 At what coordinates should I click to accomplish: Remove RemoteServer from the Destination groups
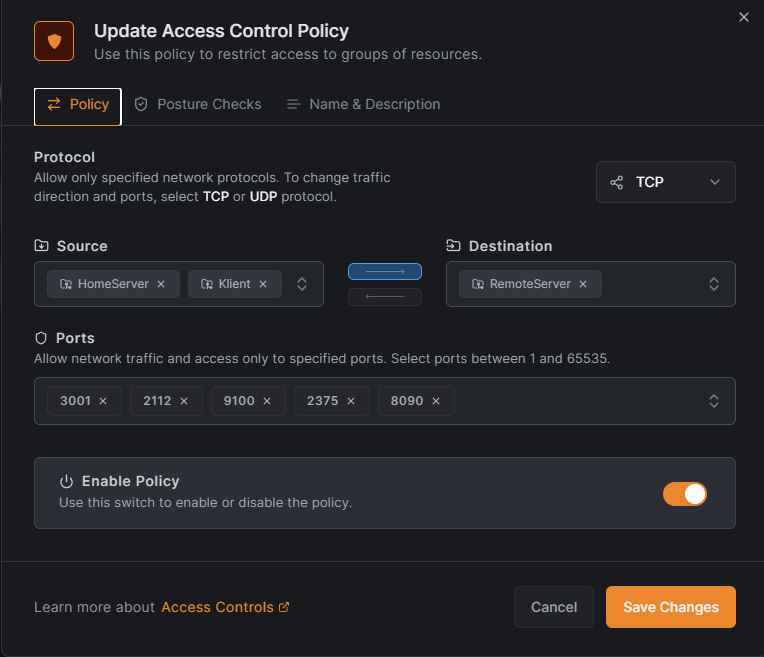[x=583, y=284]
